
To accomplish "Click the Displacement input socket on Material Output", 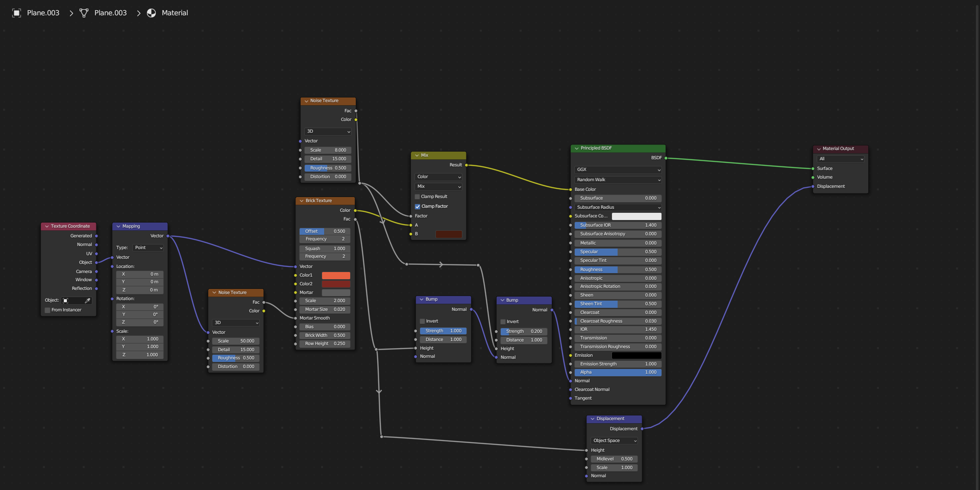I will pyautogui.click(x=813, y=186).
